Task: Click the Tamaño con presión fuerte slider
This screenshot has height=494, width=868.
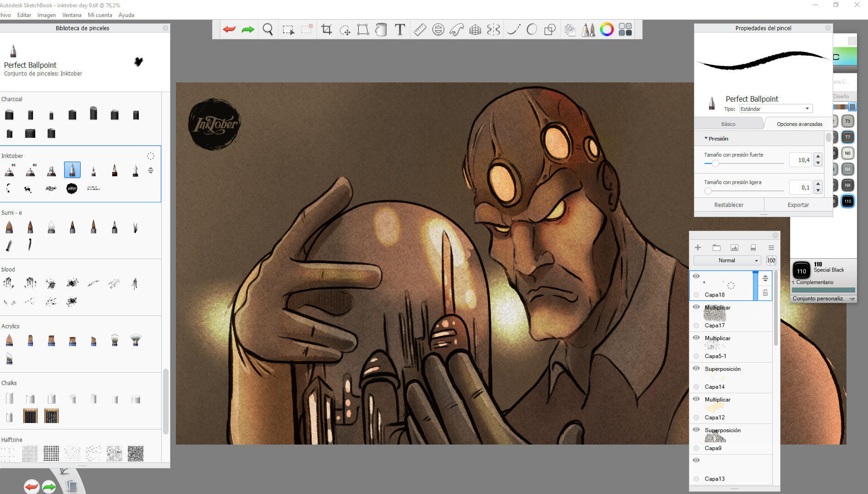Action: pyautogui.click(x=744, y=163)
